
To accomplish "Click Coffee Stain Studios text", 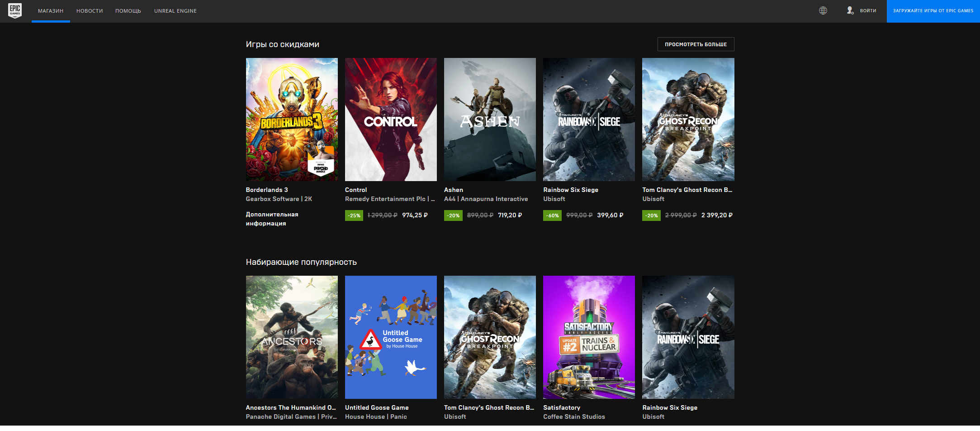I will click(x=574, y=417).
